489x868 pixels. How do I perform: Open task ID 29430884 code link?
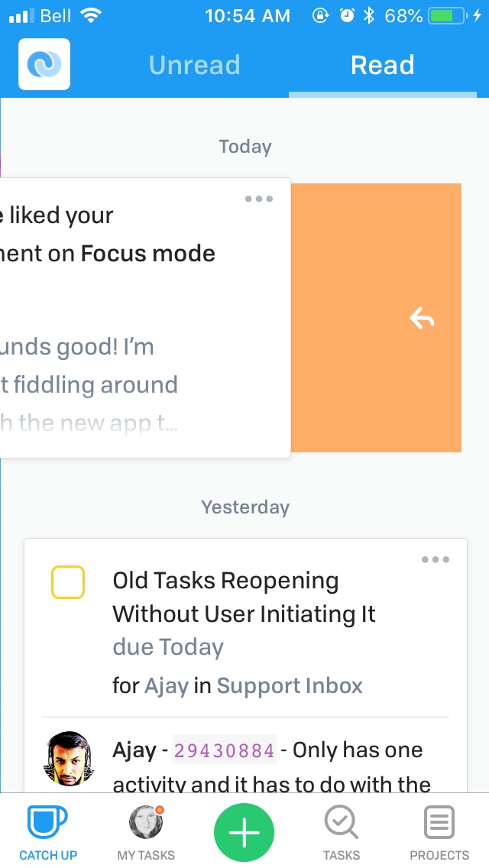(x=225, y=750)
